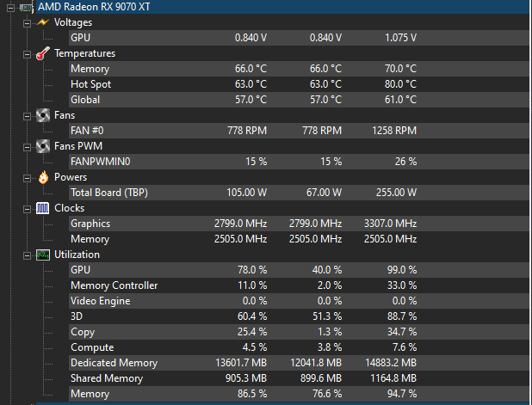This screenshot has height=405, width=532.
Task: Select the Powers category label
Action: click(x=71, y=177)
